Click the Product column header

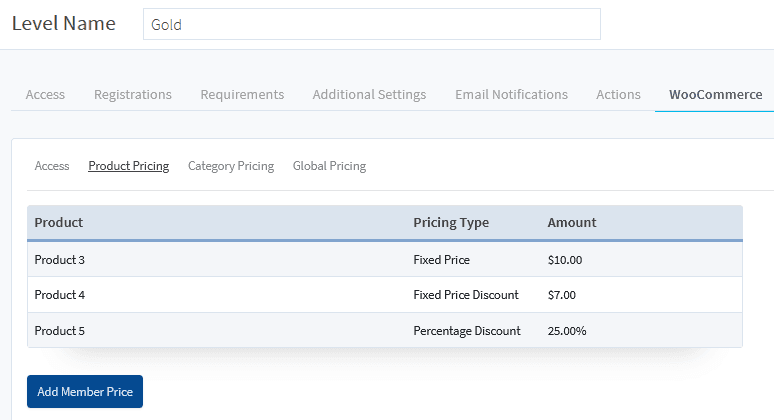tap(59, 223)
